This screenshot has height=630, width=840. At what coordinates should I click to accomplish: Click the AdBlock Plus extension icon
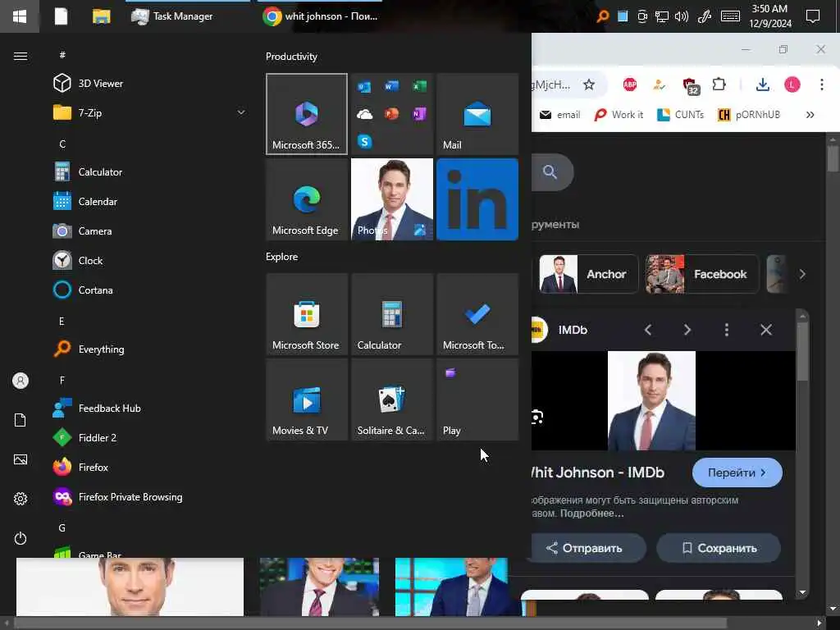click(x=630, y=84)
